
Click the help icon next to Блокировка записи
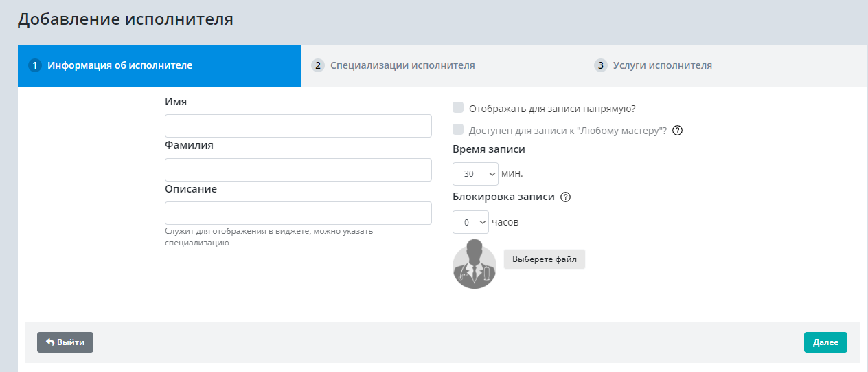pyautogui.click(x=566, y=197)
